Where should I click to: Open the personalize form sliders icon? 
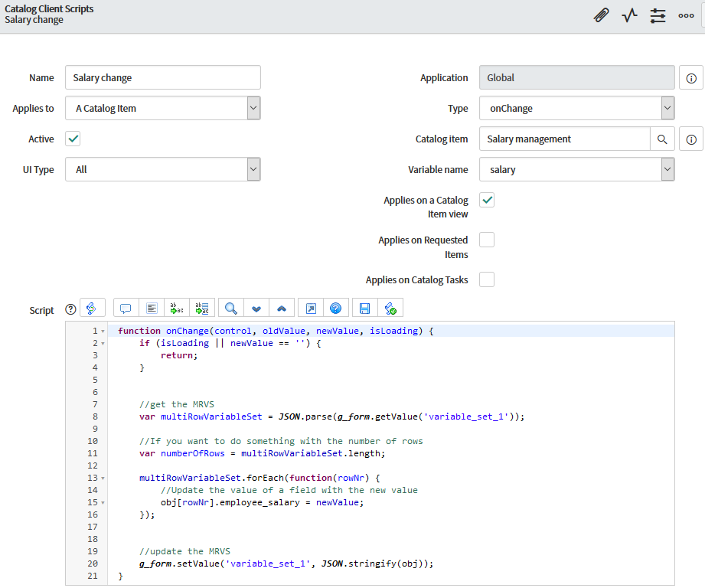[658, 15]
